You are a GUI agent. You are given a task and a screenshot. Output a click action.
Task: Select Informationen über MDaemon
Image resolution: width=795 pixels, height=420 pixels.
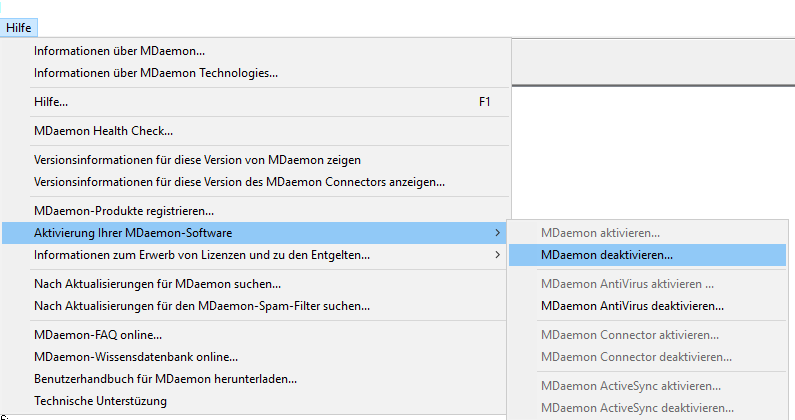tap(126, 51)
